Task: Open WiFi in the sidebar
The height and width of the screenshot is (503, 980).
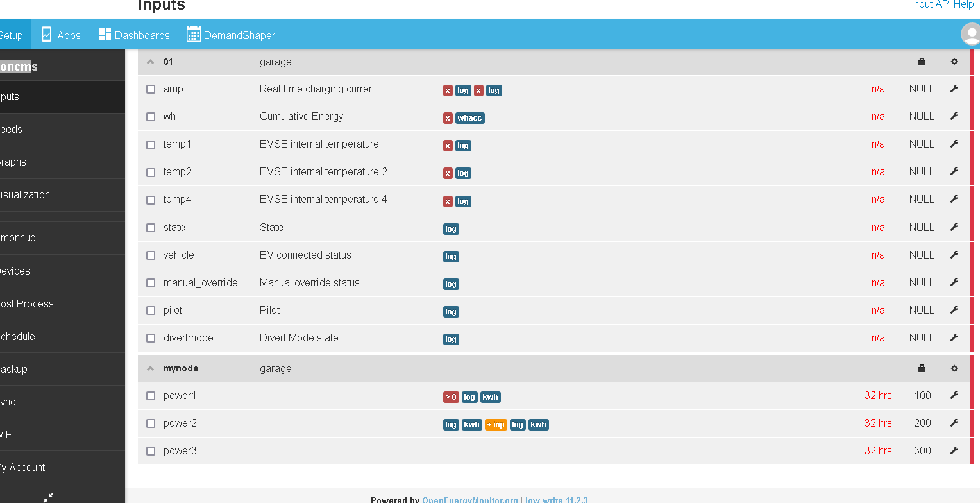Action: 62,434
